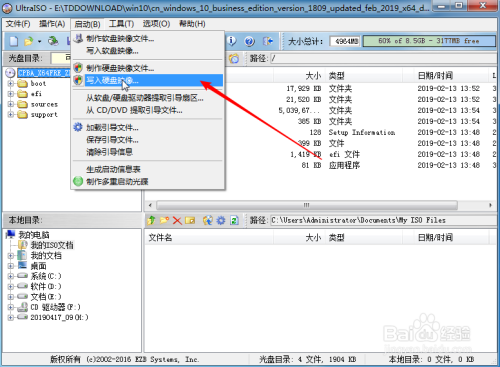Open the 帮助(H) menu
Screen dimensions: 500x367
tap(192, 24)
